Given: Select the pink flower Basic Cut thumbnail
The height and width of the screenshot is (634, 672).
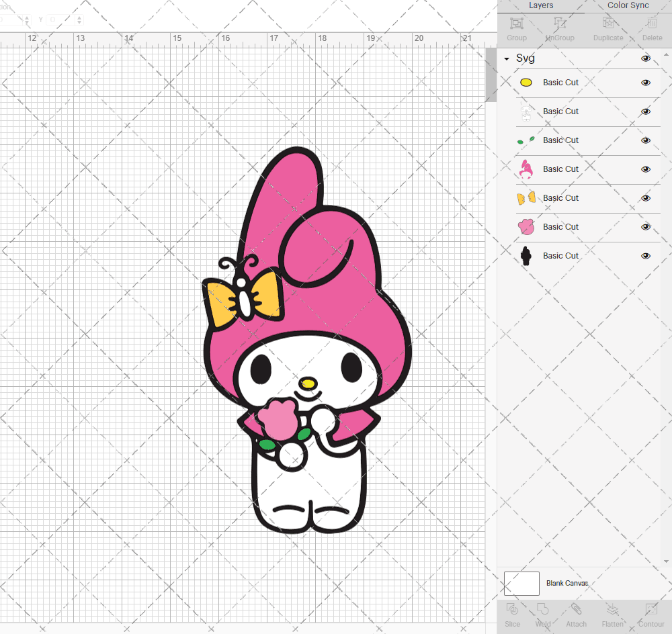Looking at the screenshot, I should click(526, 226).
